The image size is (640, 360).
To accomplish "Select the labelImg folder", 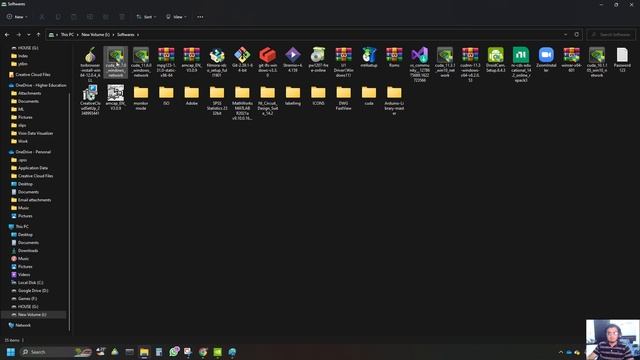I will pos(293,95).
